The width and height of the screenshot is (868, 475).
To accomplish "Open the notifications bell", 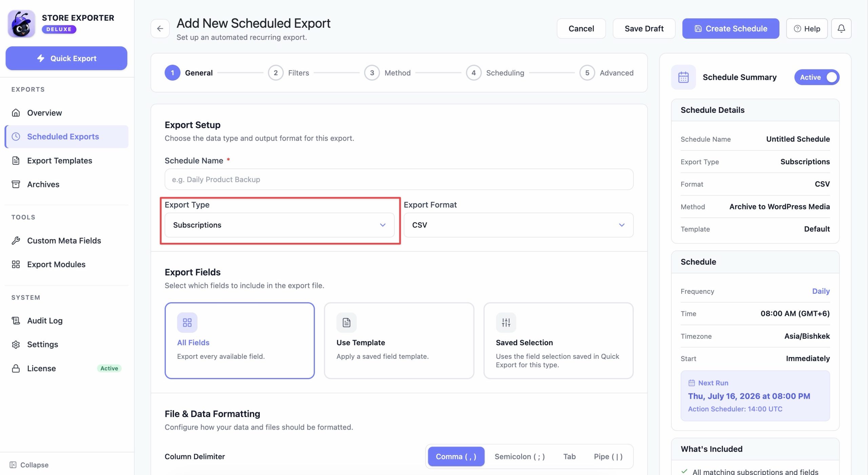I will tap(841, 28).
